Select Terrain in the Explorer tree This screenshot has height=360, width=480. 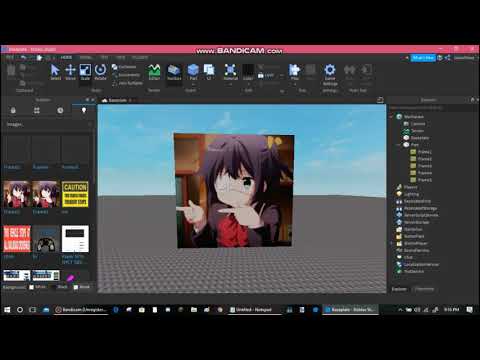(414, 131)
